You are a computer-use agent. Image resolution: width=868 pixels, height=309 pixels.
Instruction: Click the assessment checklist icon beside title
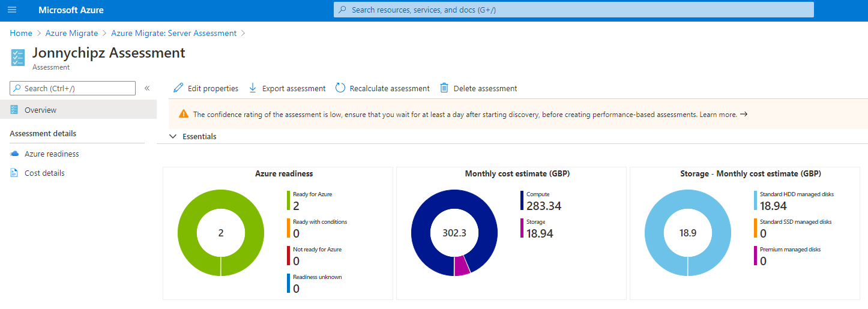point(18,58)
